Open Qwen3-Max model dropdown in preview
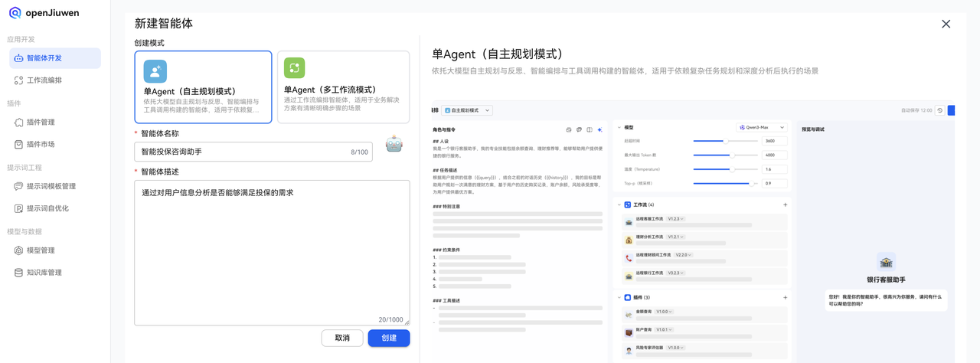980x363 pixels. click(761, 127)
